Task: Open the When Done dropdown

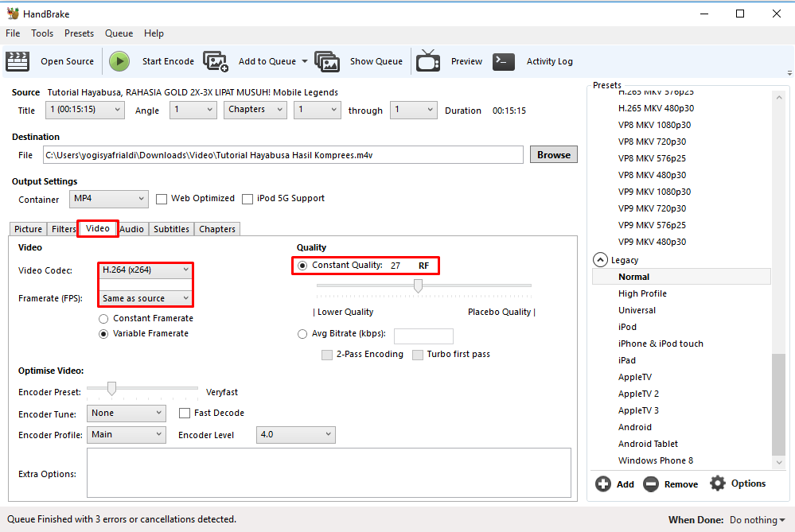Action: pos(757,520)
